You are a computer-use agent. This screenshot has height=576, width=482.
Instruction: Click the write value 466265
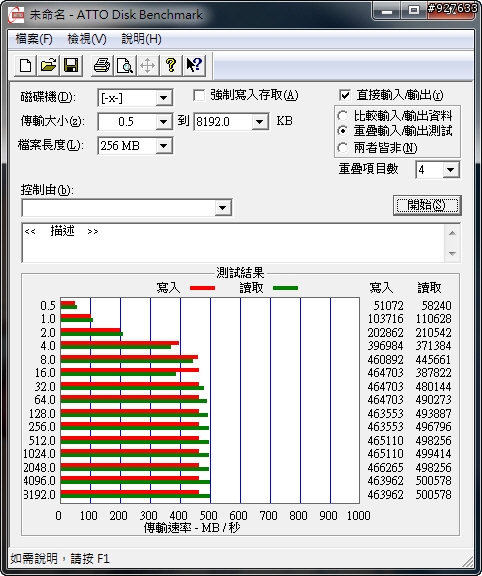[385, 468]
